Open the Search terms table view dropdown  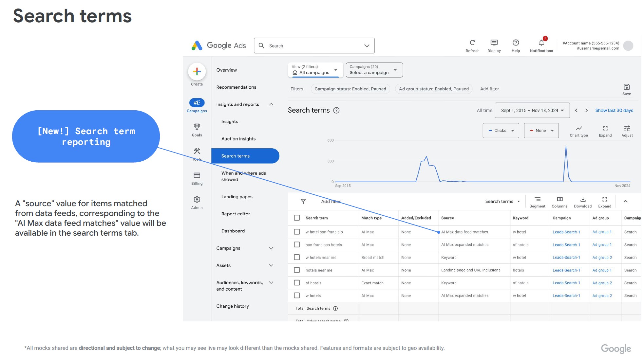pyautogui.click(x=502, y=202)
